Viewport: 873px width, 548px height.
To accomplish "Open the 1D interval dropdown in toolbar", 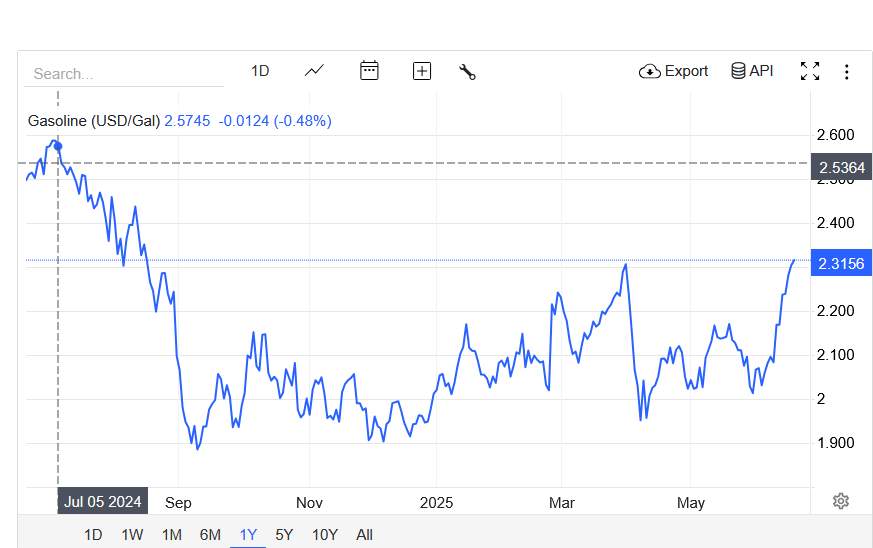I will 260,71.
